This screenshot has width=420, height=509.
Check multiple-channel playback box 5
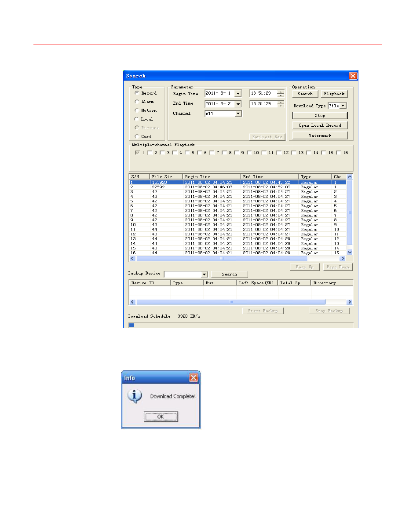187,153
